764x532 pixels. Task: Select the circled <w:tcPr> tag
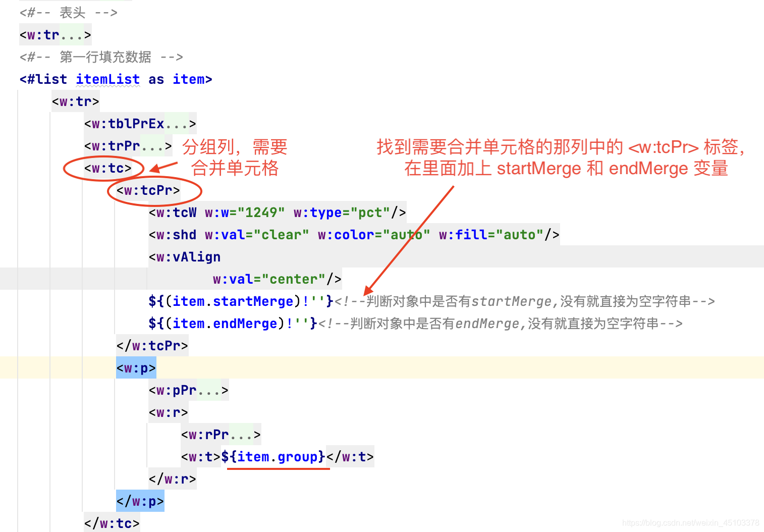point(148,191)
